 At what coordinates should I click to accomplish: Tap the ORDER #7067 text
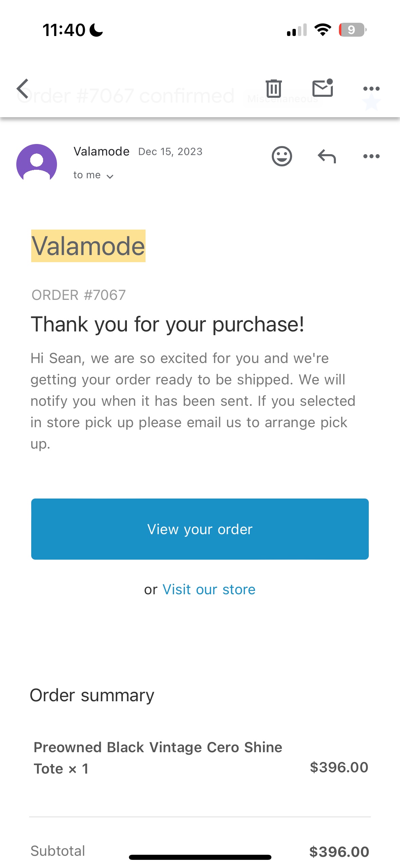(78, 295)
